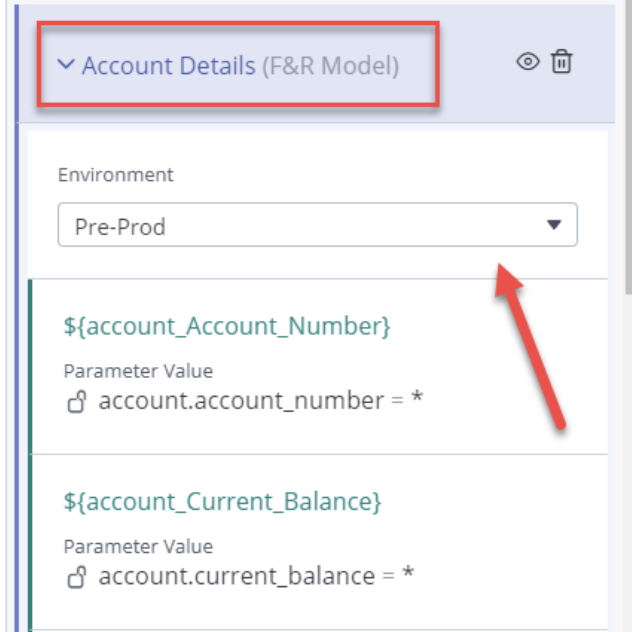Click Parameter Value label under account_Account_Number
The image size is (632, 632).
[138, 371]
